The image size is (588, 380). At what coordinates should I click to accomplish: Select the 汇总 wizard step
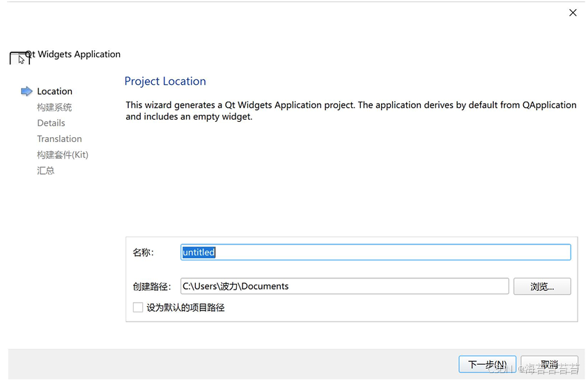46,171
